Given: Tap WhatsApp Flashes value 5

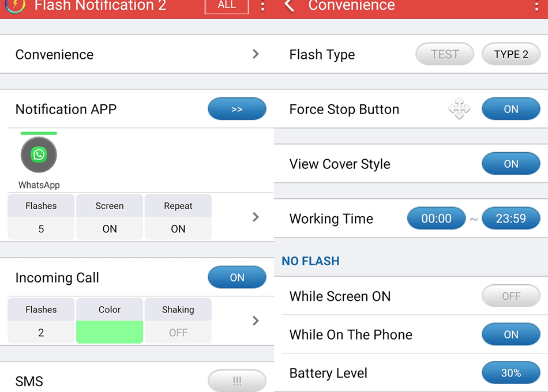Looking at the screenshot, I should coord(41,228).
